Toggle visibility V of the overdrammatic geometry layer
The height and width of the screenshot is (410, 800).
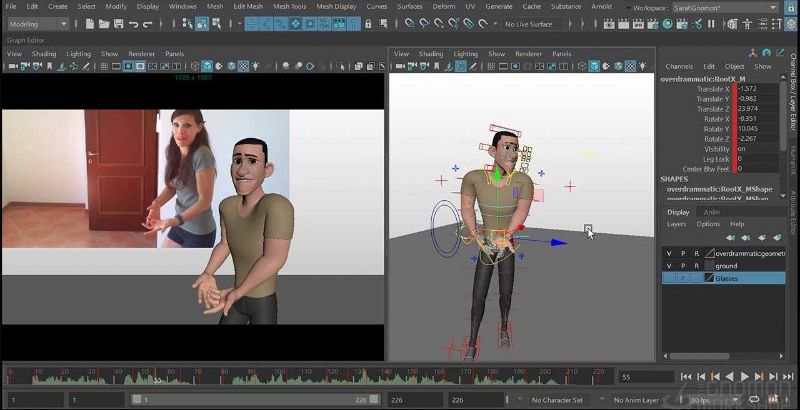pyautogui.click(x=669, y=253)
